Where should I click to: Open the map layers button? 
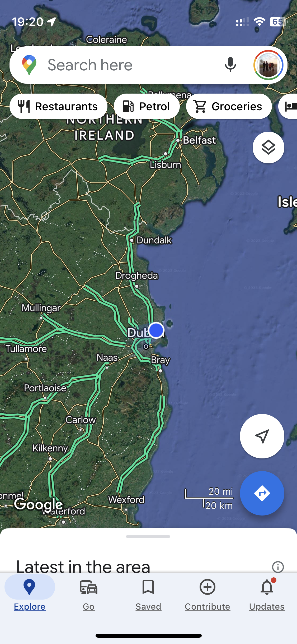click(x=268, y=148)
